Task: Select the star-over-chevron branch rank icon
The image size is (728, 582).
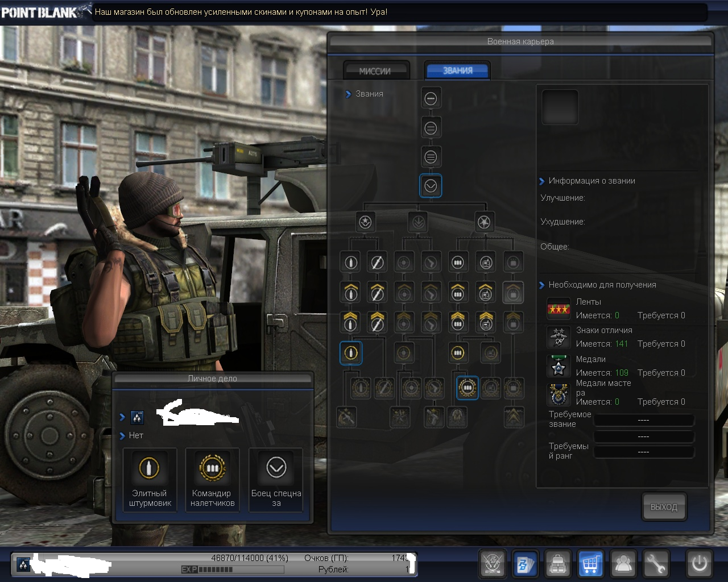Action: click(365, 222)
